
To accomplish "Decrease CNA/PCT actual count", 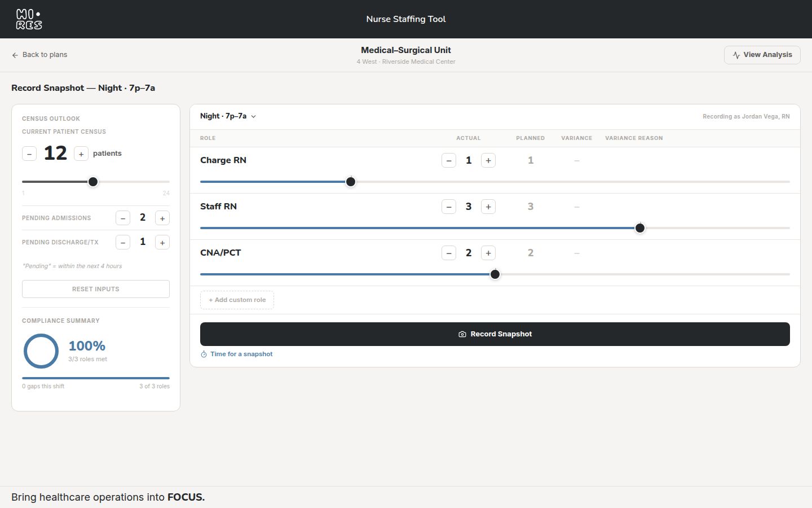I will click(449, 253).
